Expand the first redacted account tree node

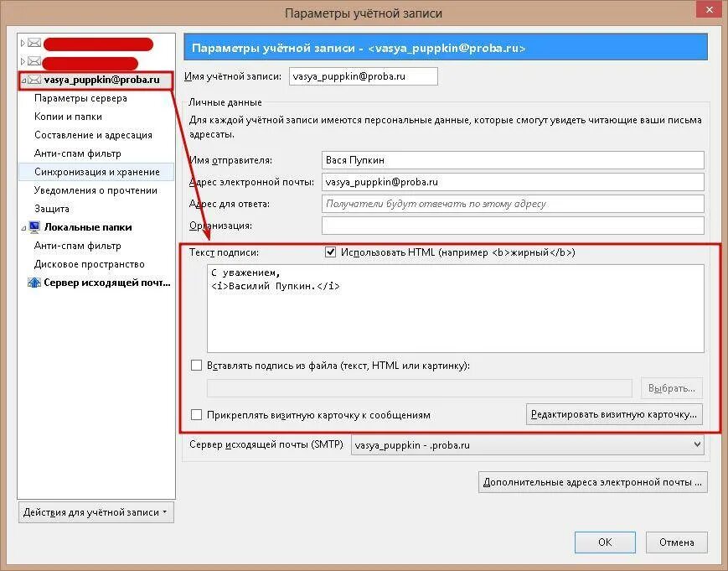click(23, 43)
